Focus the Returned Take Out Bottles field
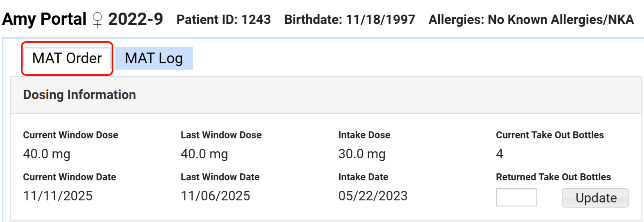 click(x=516, y=197)
